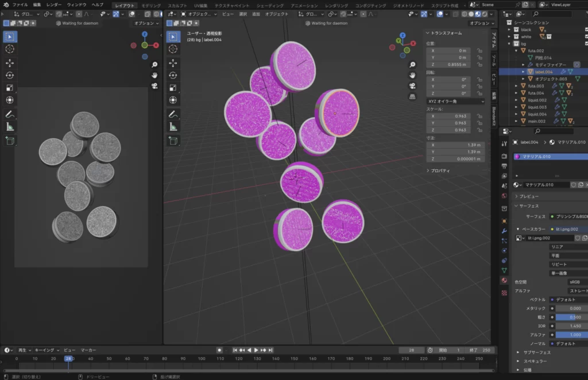The width and height of the screenshot is (588, 380).
Task: Click the Add Cube tool in the right viewport
Action: click(173, 141)
